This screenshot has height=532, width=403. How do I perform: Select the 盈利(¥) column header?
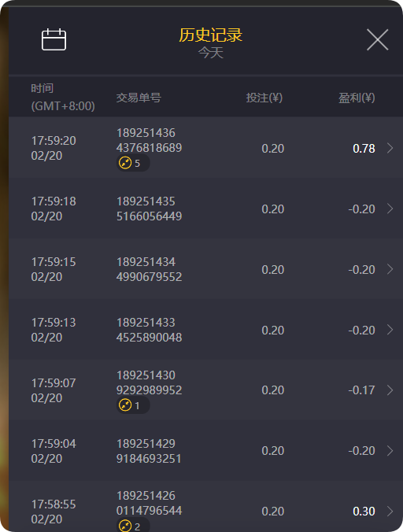click(357, 98)
